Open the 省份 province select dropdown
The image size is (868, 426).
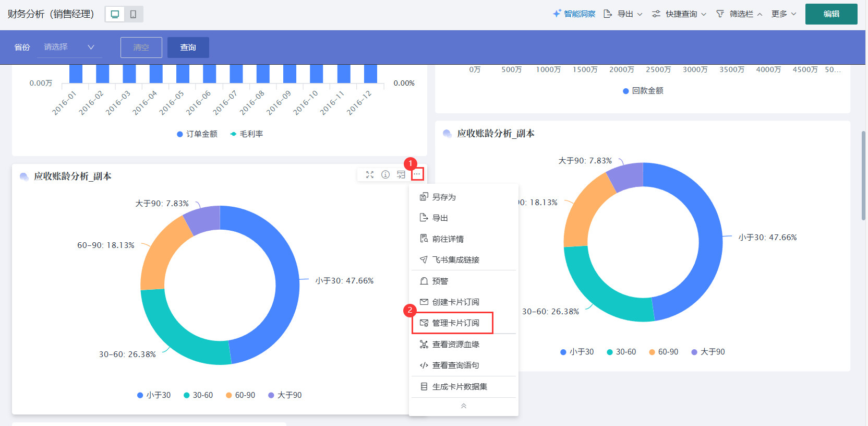(x=69, y=47)
